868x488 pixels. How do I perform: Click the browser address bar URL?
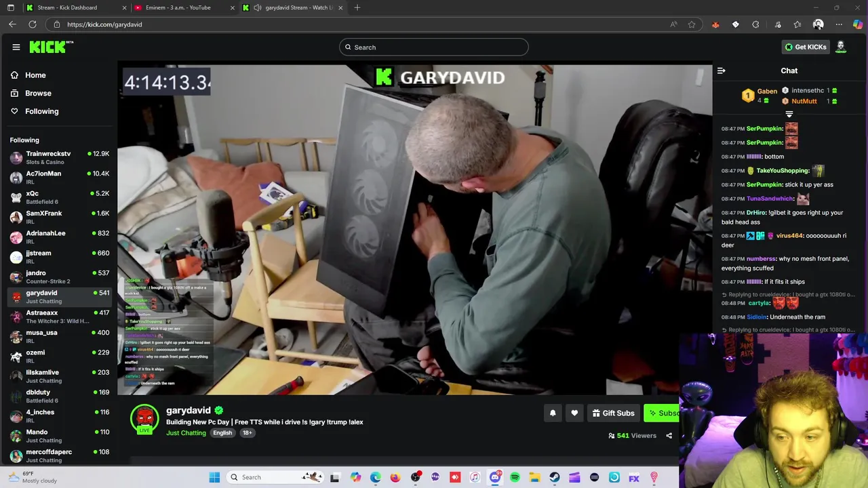point(104,24)
